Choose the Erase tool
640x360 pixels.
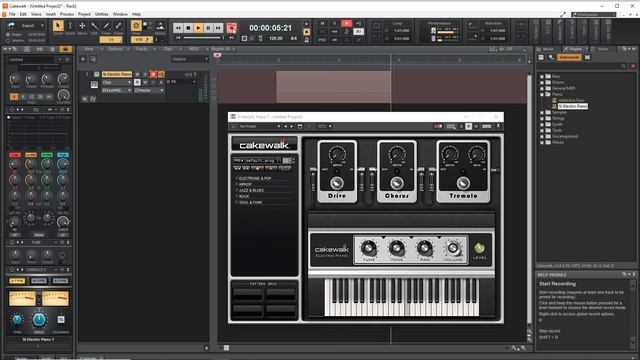[x=118, y=26]
